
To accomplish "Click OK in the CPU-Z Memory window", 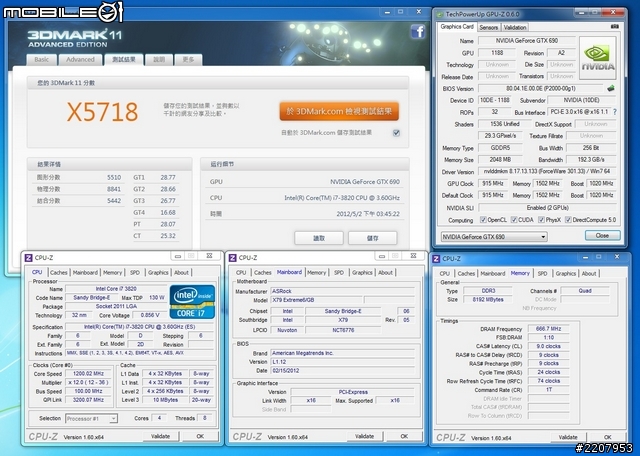I will point(607,437).
